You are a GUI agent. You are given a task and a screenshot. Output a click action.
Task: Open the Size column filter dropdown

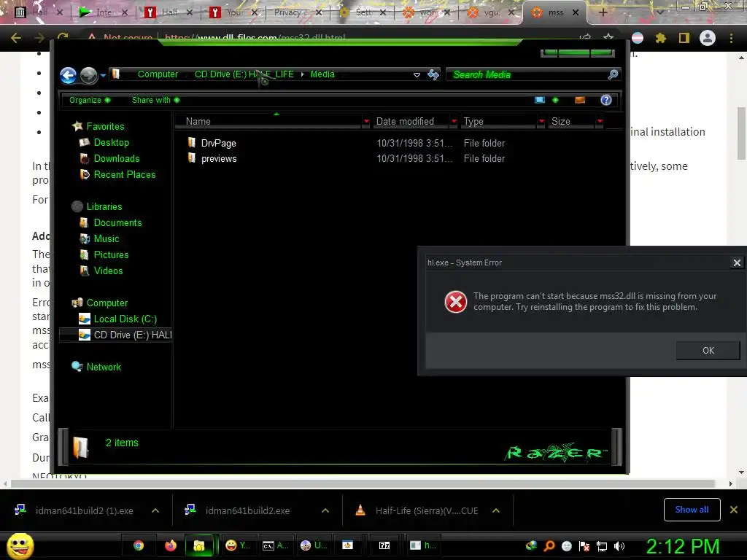[600, 122]
